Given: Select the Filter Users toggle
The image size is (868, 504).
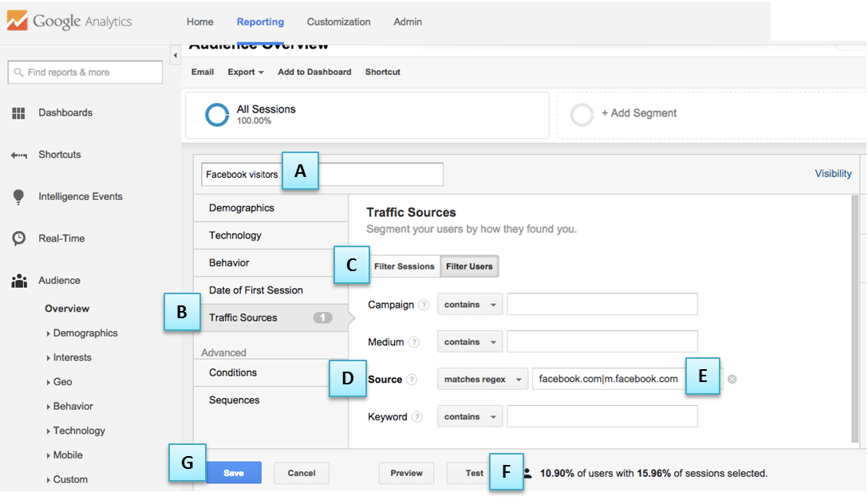Looking at the screenshot, I should tap(469, 266).
